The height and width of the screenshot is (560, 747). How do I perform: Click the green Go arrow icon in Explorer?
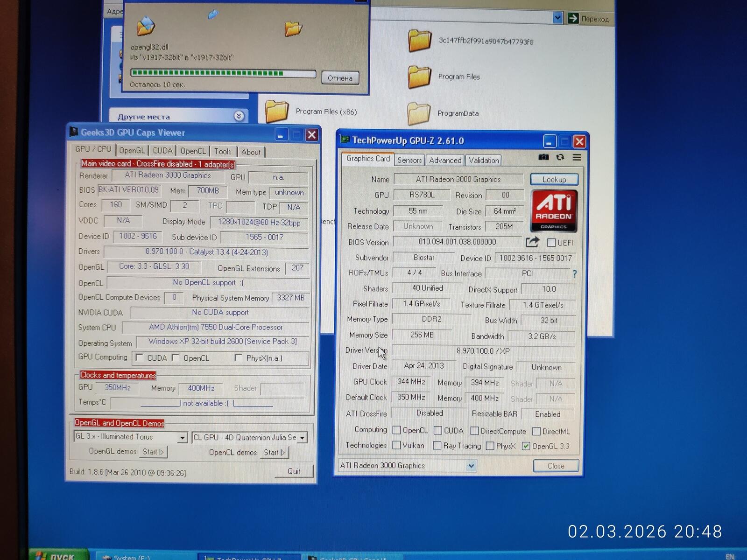573,18
